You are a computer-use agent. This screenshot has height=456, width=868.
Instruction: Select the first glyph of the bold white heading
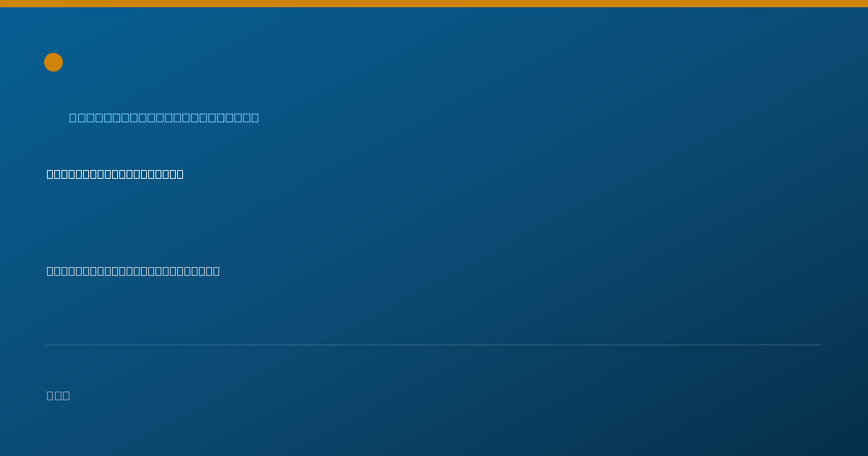point(51,174)
